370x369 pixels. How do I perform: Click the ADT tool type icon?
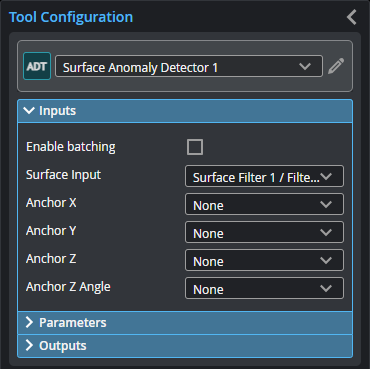[x=37, y=66]
